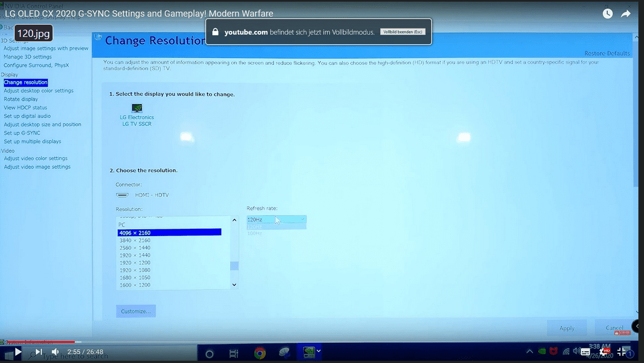Image resolution: width=644 pixels, height=363 pixels.
Task: Open Rotate display page
Action: [x=21, y=99]
